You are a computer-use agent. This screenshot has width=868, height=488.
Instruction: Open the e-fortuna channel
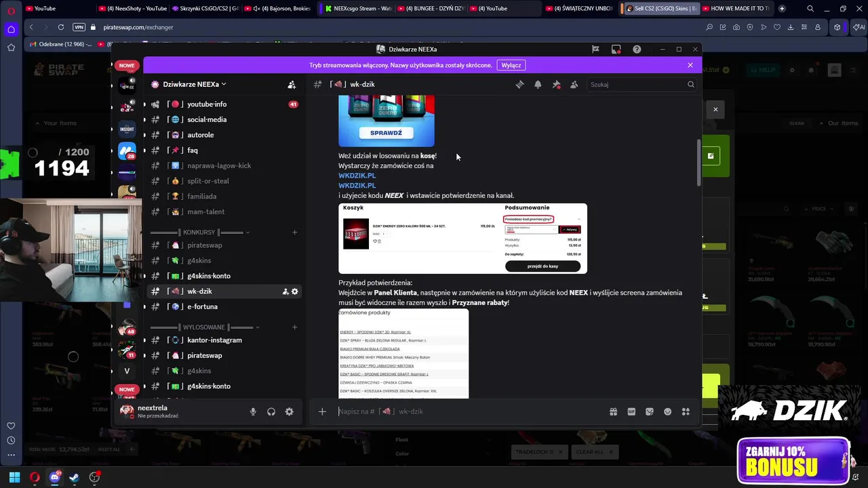click(x=224, y=306)
